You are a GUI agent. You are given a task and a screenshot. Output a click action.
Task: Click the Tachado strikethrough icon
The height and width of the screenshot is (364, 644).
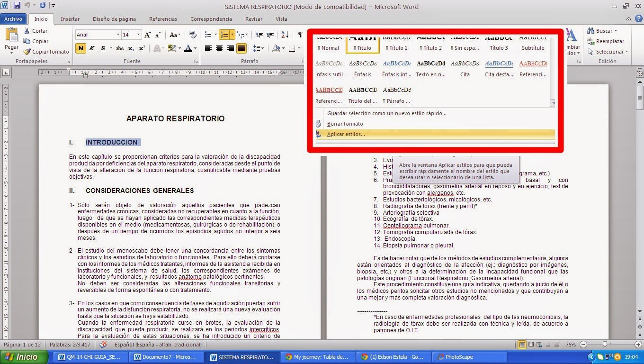point(119,48)
